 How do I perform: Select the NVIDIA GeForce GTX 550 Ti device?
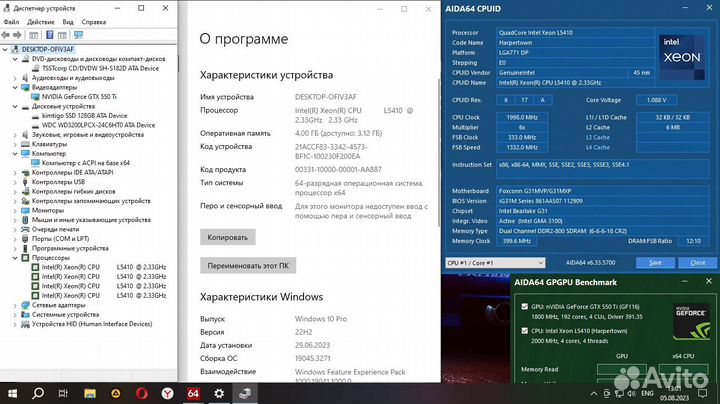(x=82, y=96)
